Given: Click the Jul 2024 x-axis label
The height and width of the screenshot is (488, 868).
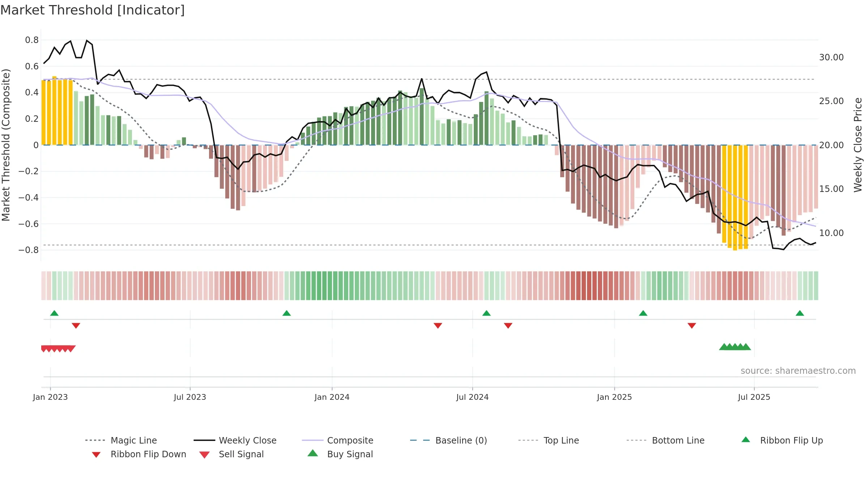Looking at the screenshot, I should pos(472,397).
